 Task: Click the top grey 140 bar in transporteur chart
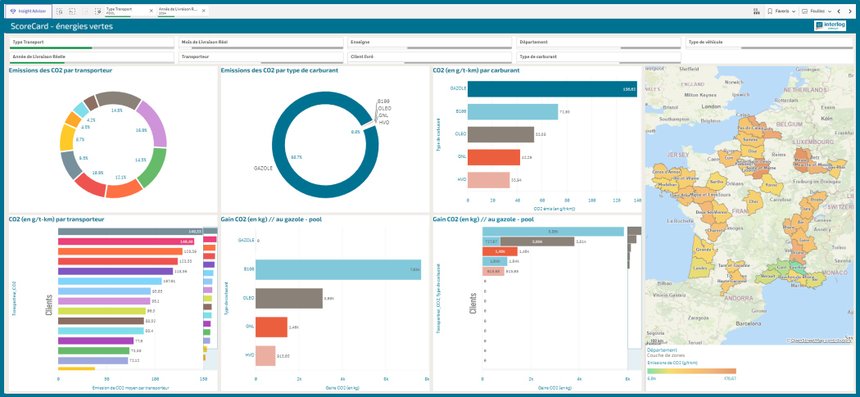point(131,231)
